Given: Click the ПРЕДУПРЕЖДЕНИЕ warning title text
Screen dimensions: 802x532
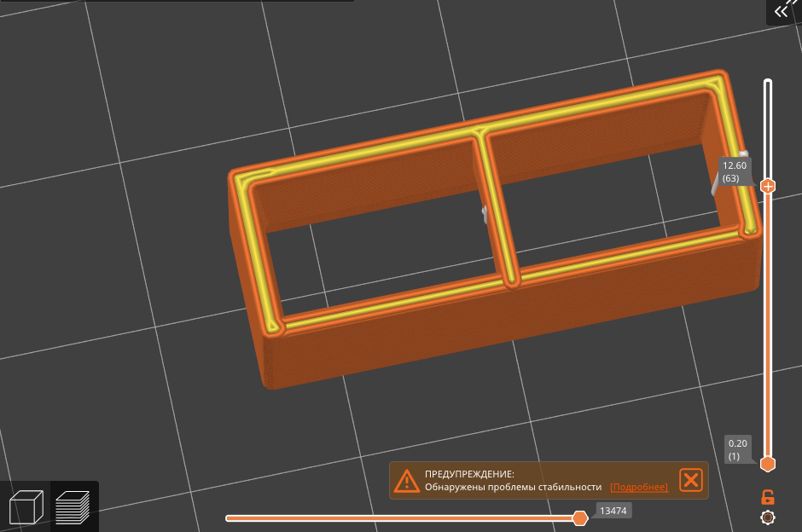Looking at the screenshot, I should point(469,474).
